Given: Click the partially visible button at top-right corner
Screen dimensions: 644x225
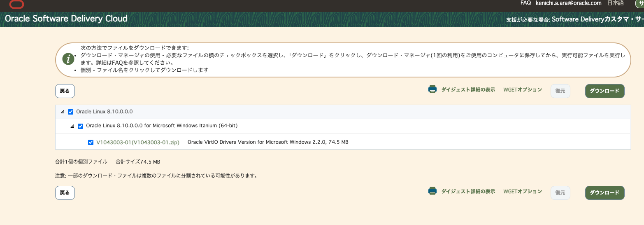Looking at the screenshot, I should pos(640,3).
